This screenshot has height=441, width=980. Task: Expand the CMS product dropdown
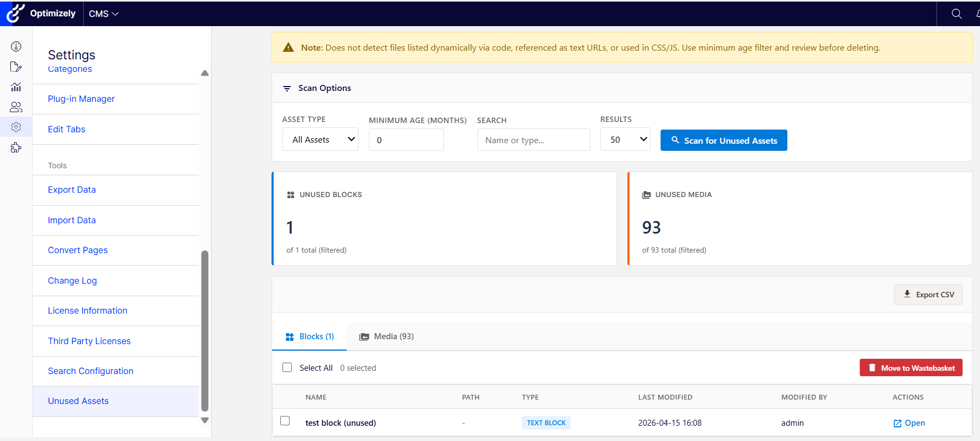tap(103, 14)
